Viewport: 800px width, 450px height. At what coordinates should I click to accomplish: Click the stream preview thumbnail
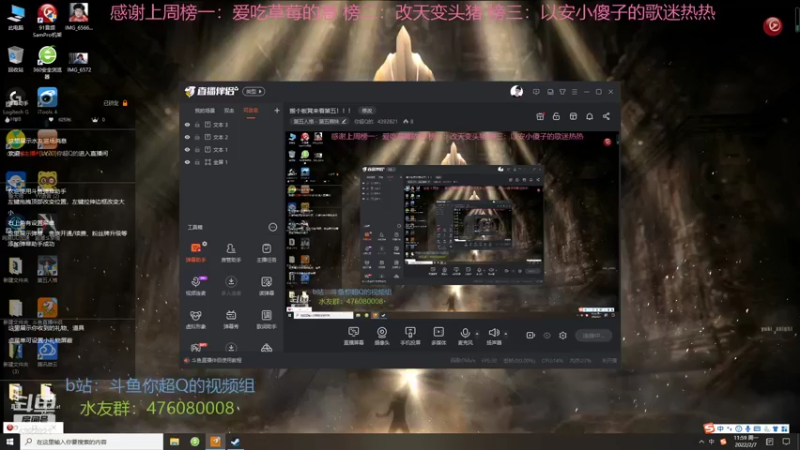click(452, 225)
